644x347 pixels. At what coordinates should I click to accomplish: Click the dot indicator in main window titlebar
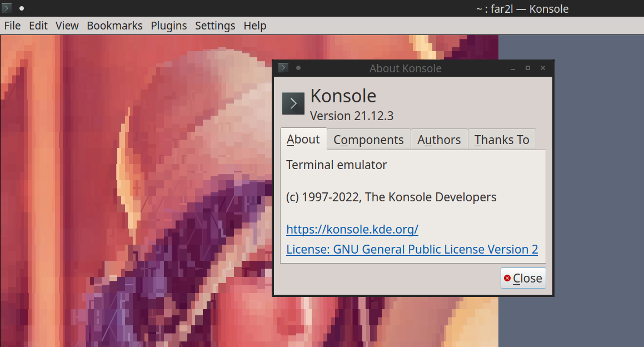22,8
